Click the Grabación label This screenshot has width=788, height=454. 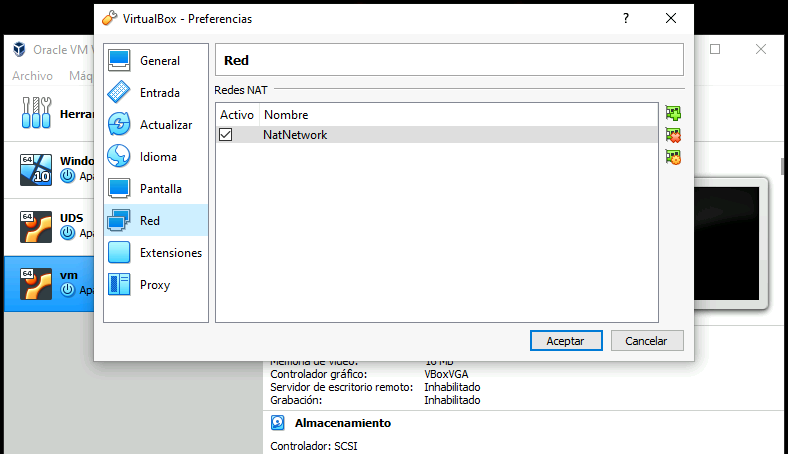(x=296, y=400)
